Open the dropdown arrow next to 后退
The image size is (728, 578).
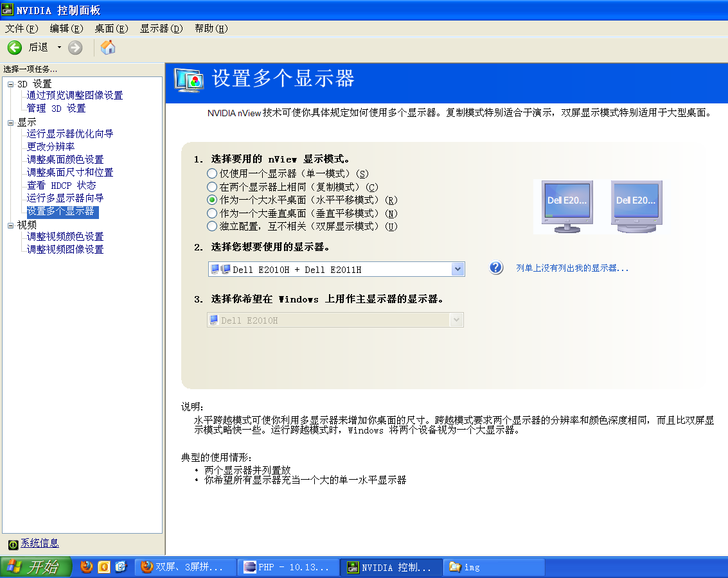(59, 48)
